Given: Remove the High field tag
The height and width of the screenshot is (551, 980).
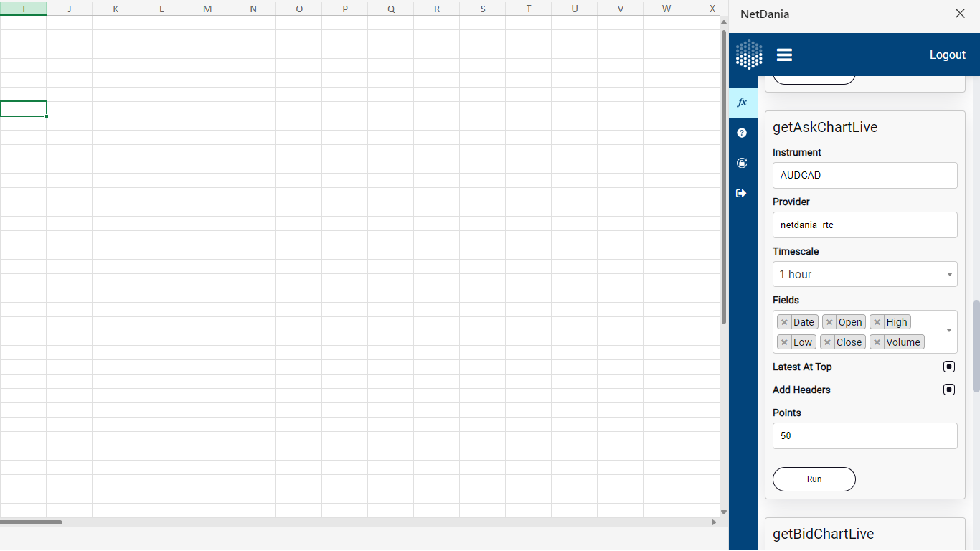Looking at the screenshot, I should [877, 322].
